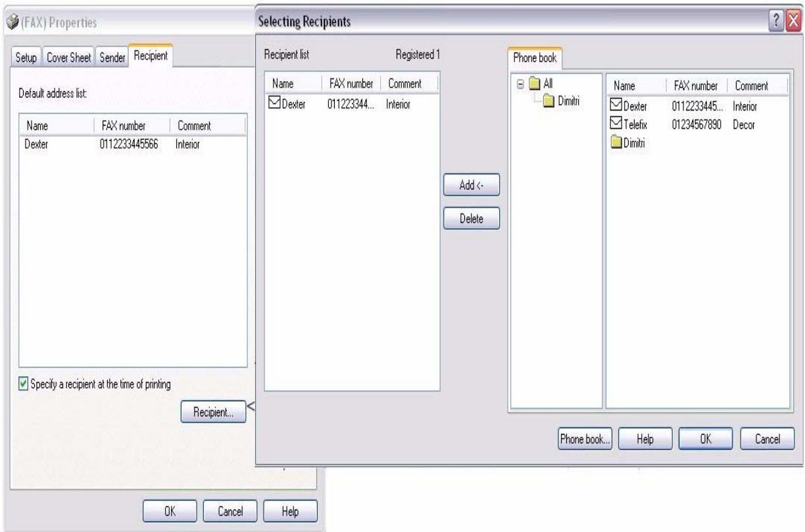
Task: Click the Dexter envelope icon in Phone book
Action: tap(616, 105)
